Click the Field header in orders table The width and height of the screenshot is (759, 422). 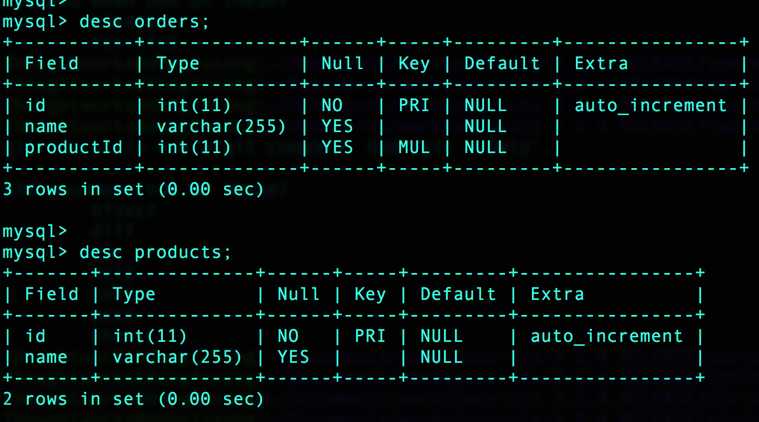51,63
